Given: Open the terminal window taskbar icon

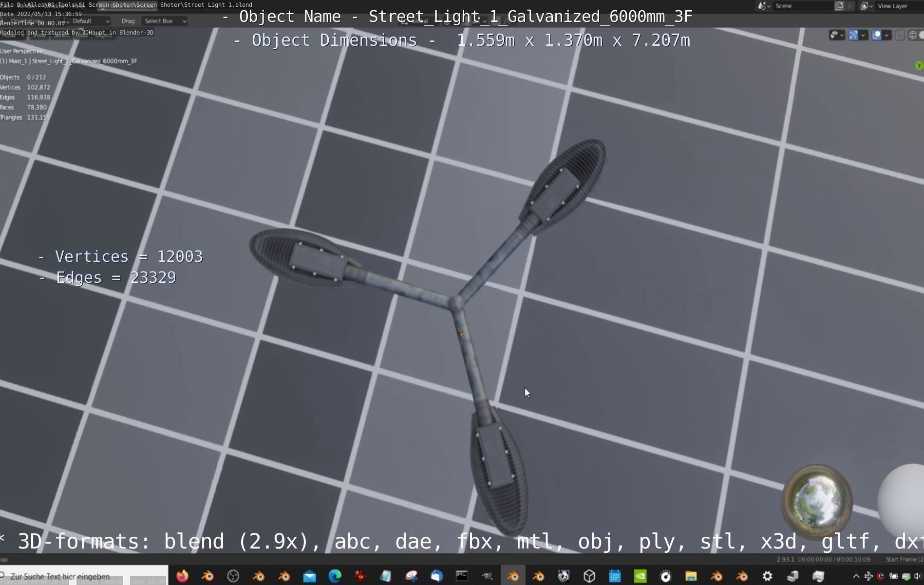Looking at the screenshot, I should click(x=462, y=576).
